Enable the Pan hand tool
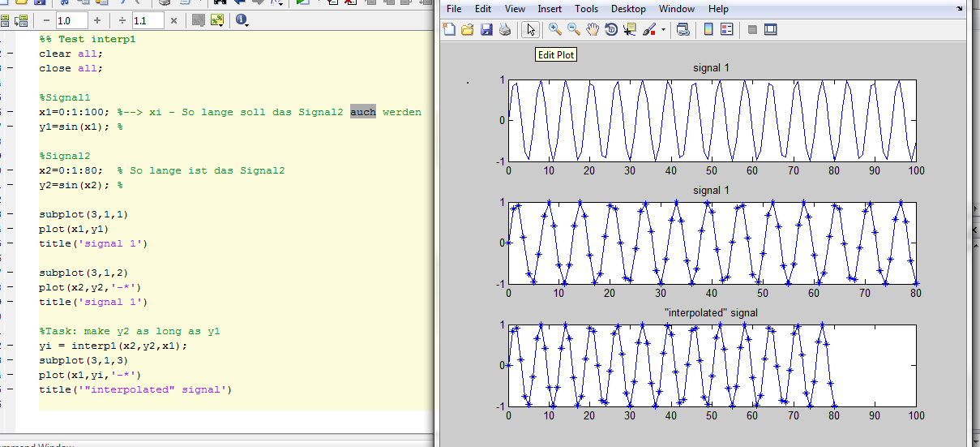 coord(593,30)
